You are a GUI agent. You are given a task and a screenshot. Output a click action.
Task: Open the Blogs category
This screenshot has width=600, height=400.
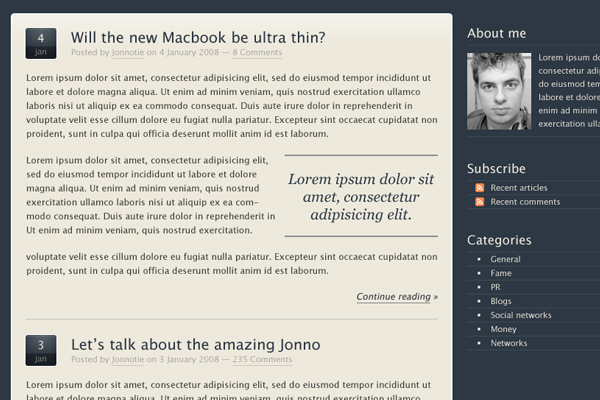point(501,301)
